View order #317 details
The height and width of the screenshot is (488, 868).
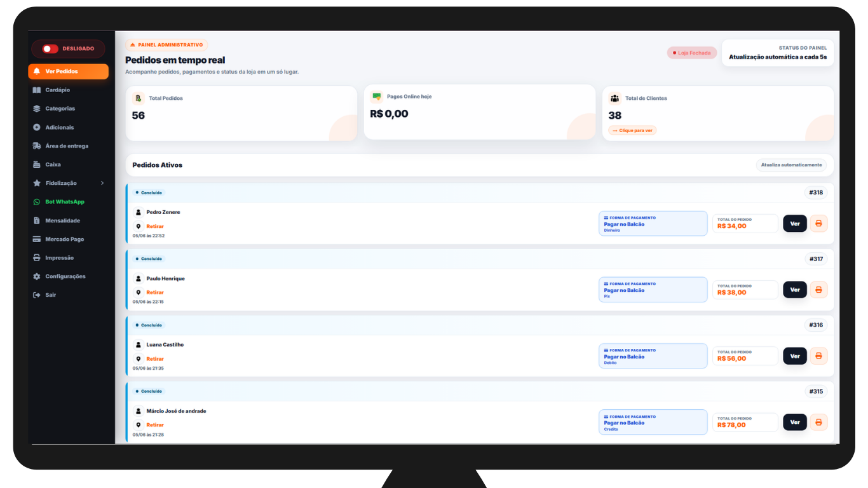[795, 290]
